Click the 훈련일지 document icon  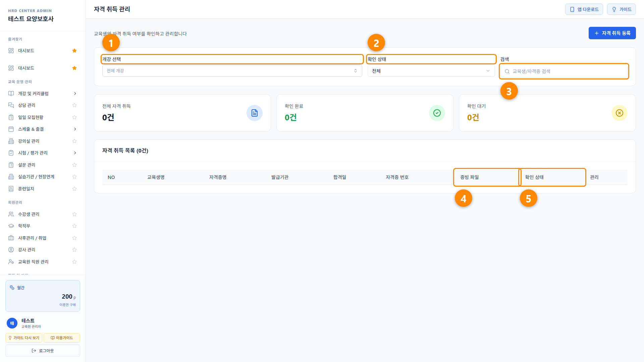(x=11, y=189)
